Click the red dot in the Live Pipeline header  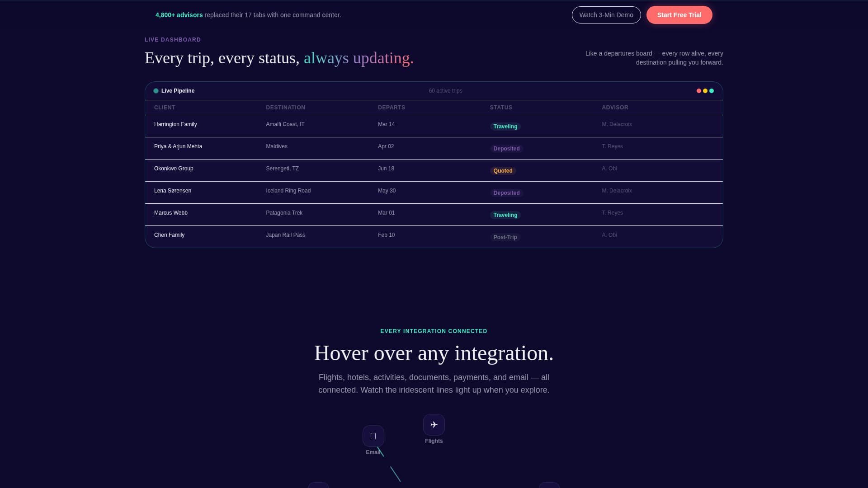coord(698,90)
